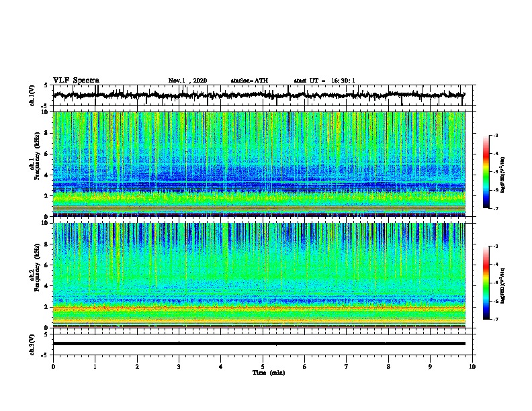532x411 pixels.
Task: Click time axis tick label "2"
Action: click(137, 367)
